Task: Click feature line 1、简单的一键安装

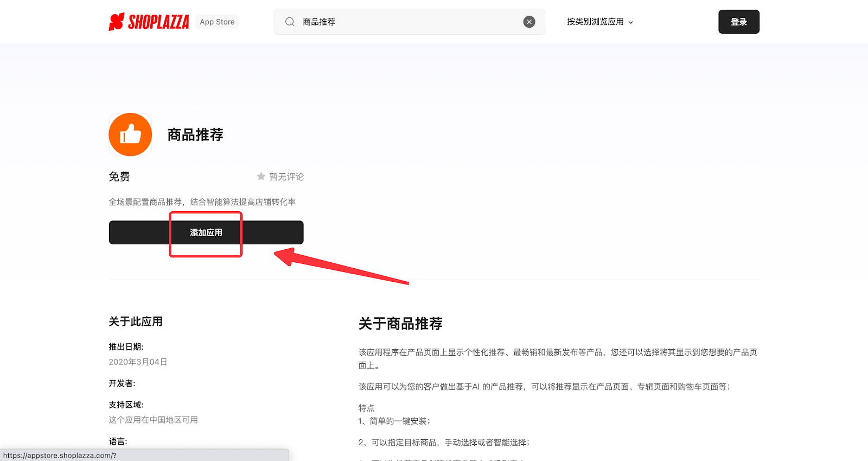Action: [394, 421]
